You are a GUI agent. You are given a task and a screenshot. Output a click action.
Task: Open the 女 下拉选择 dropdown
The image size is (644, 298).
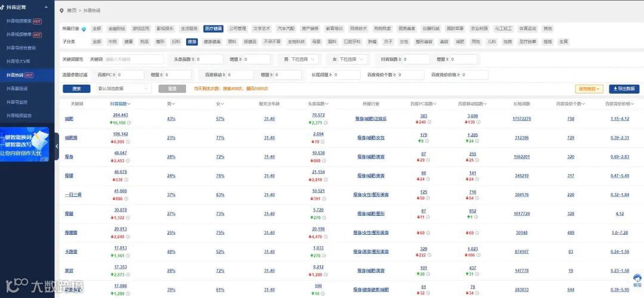[x=352, y=60]
